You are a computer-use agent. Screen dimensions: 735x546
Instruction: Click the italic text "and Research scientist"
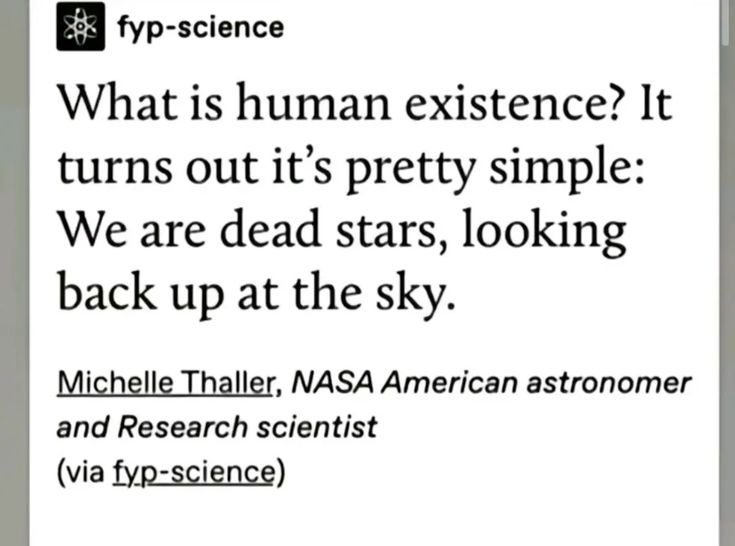coord(216,427)
